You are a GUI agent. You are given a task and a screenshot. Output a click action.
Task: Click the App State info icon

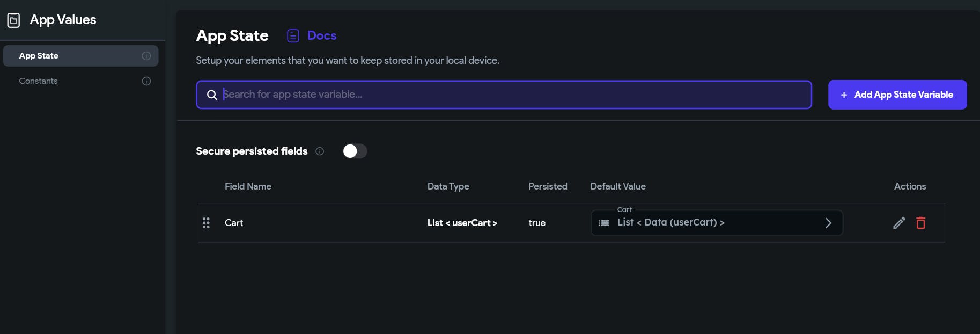tap(146, 56)
